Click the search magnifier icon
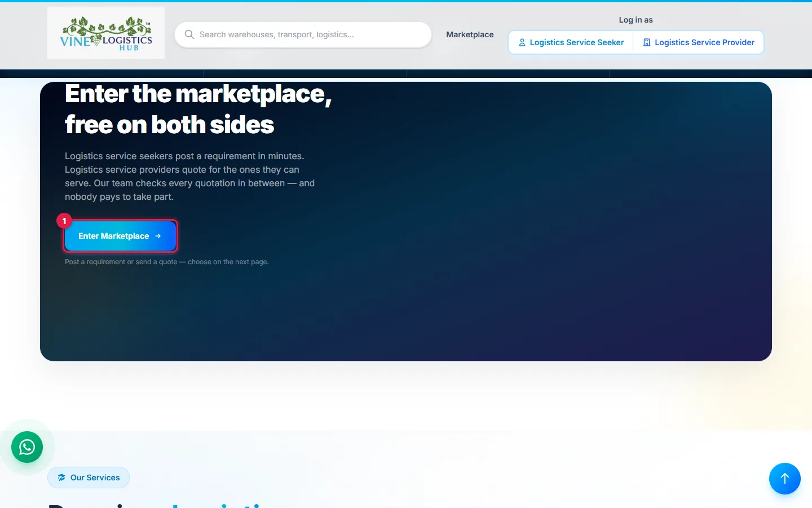Viewport: 812px width, 508px height. pos(189,34)
